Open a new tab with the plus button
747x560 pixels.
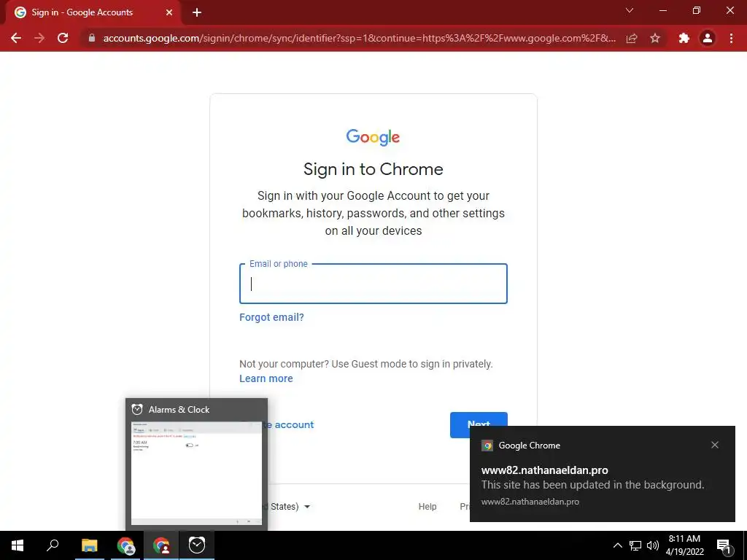pos(197,12)
